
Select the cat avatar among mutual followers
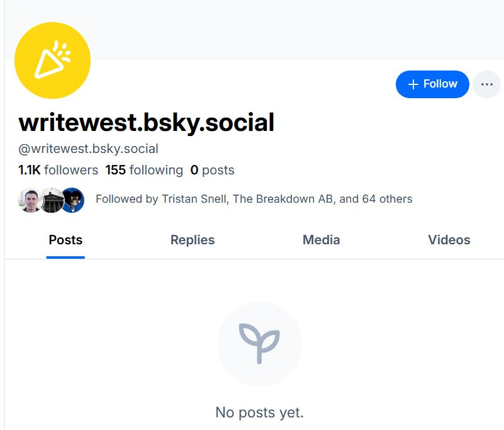pos(73,200)
